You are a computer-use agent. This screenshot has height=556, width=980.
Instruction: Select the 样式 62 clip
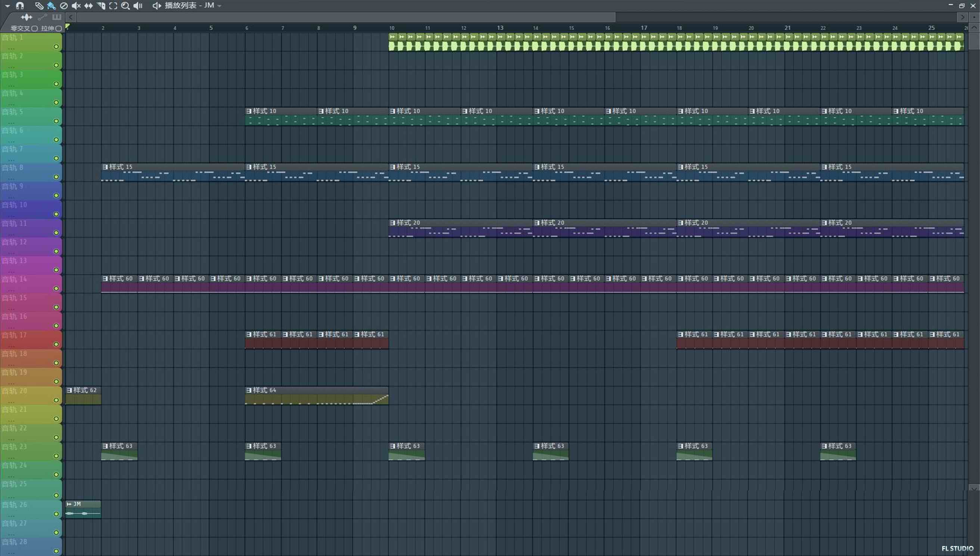[83, 395]
